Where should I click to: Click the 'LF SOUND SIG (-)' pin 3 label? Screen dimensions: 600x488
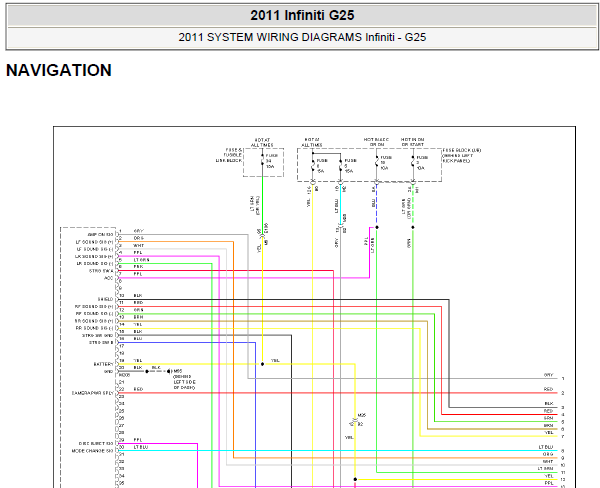tap(95, 249)
